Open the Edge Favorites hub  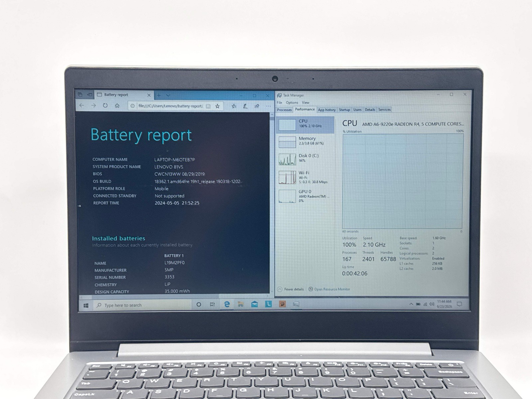(x=234, y=106)
